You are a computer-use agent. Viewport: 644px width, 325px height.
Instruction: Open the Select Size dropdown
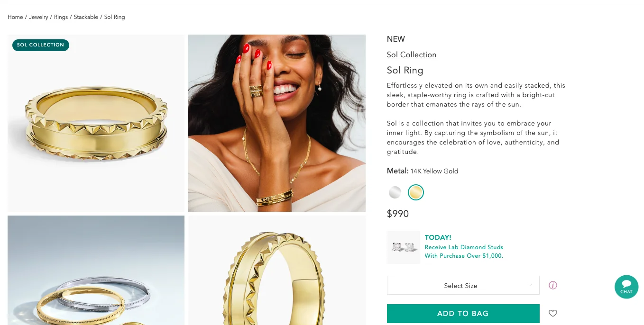[463, 285]
